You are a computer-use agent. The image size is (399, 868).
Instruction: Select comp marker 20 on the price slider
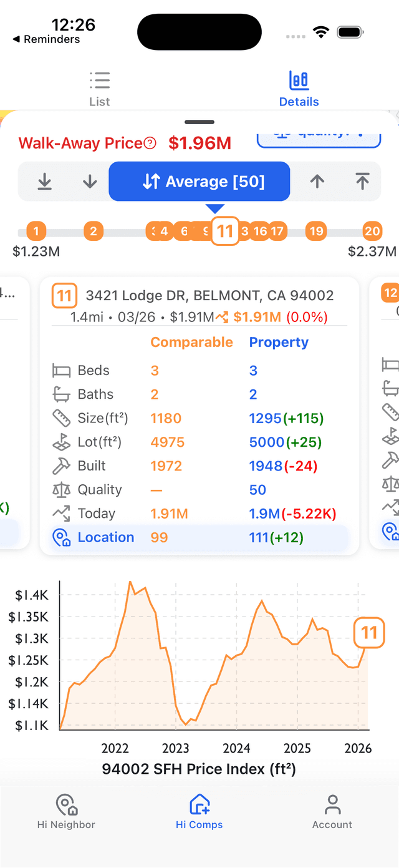click(x=372, y=232)
